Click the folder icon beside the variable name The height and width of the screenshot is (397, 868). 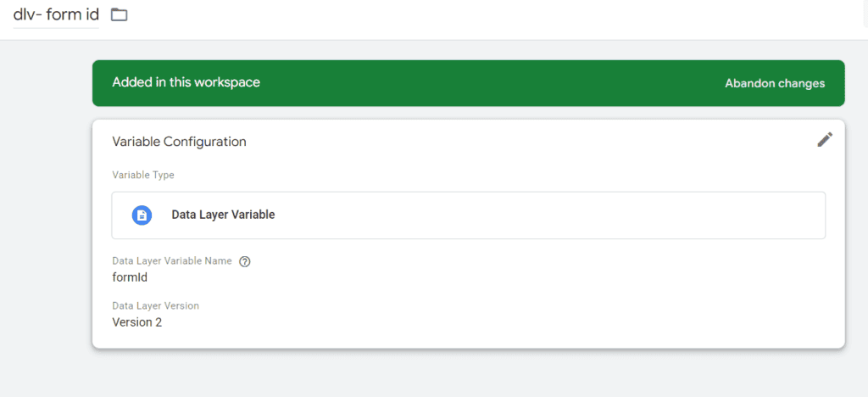120,14
